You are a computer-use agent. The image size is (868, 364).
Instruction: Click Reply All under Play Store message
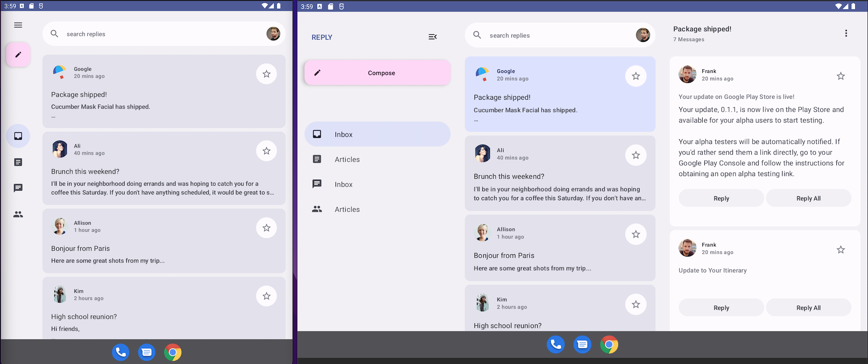(808, 198)
